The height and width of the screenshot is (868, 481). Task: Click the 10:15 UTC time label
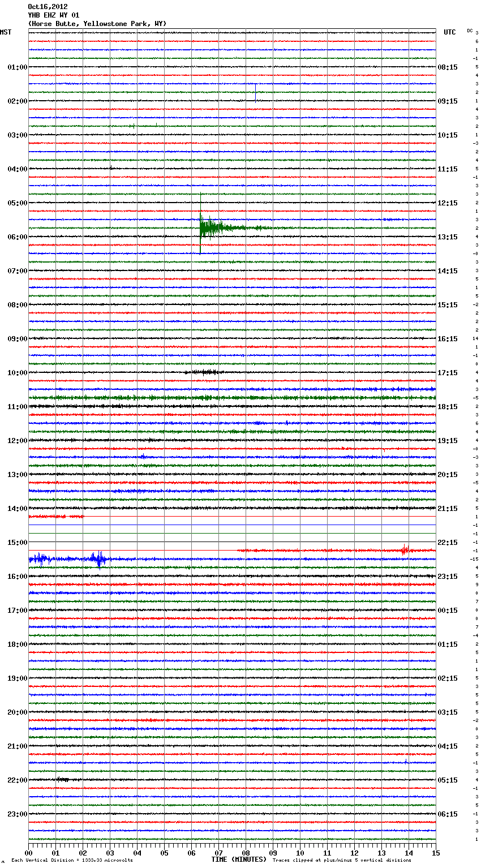point(448,135)
